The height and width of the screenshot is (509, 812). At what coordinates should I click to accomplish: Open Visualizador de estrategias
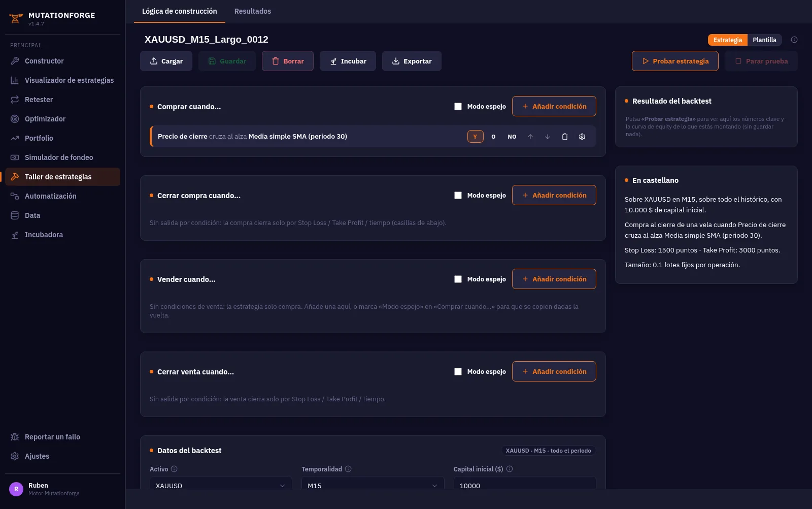[x=62, y=80]
